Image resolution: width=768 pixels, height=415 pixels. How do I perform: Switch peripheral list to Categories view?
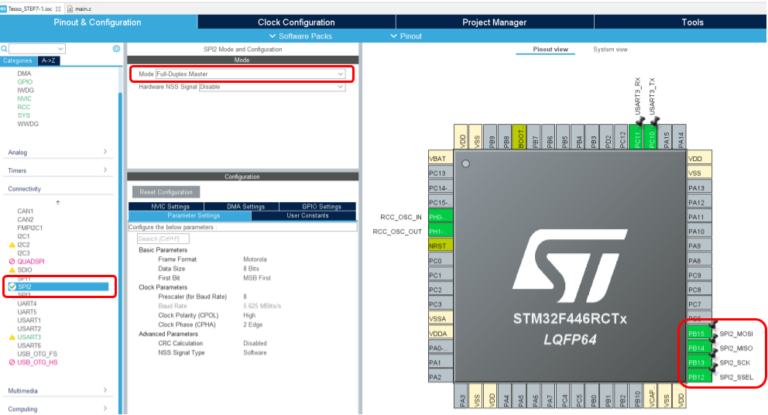[19, 60]
